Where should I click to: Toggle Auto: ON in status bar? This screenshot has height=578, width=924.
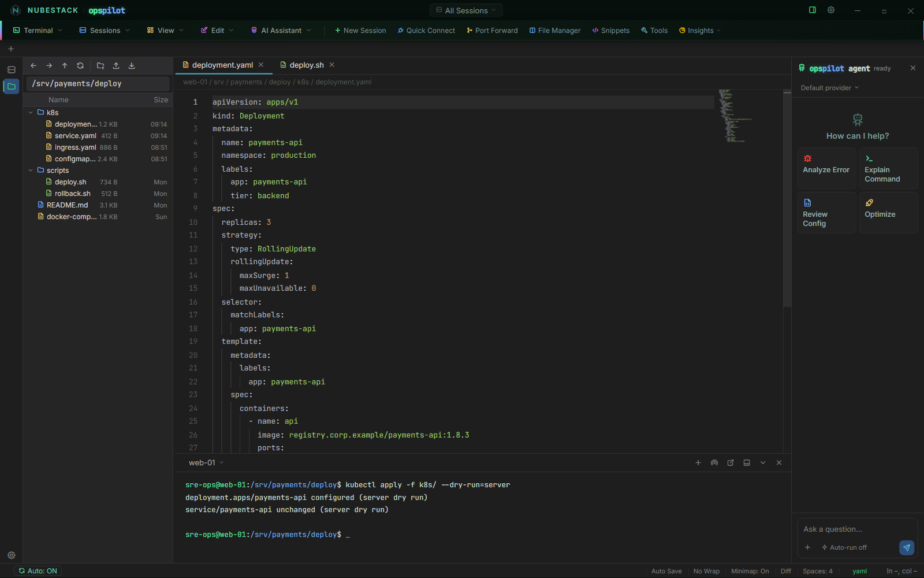click(38, 571)
